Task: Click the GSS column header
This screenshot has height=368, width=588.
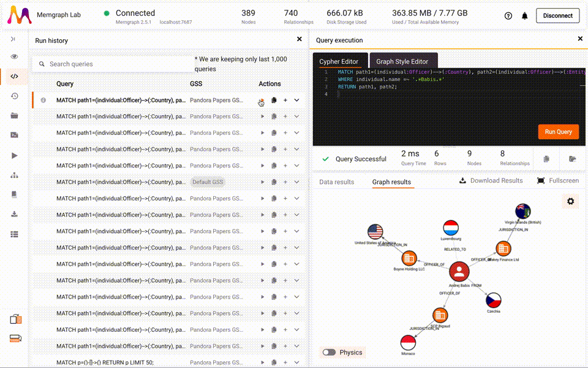Action: tap(196, 84)
